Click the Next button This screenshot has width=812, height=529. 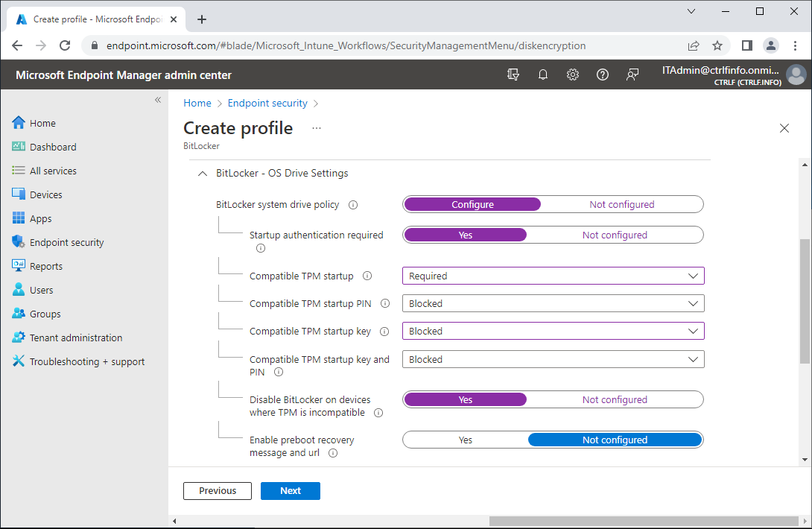290,490
